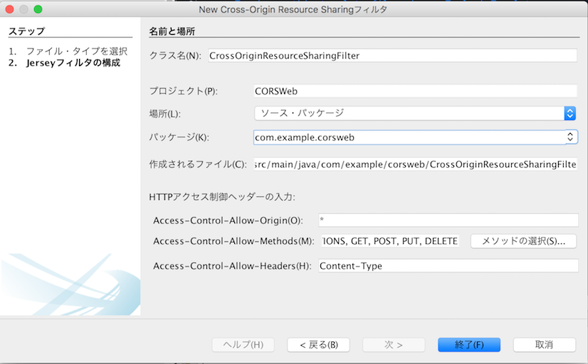Cancel the dialog with 取消
This screenshot has width=588, height=364.
544,344
